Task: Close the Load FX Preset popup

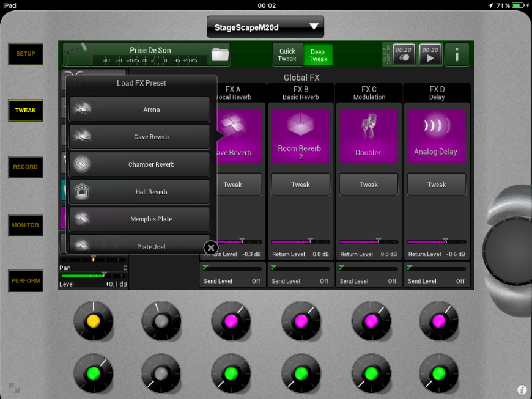Action: tap(210, 247)
